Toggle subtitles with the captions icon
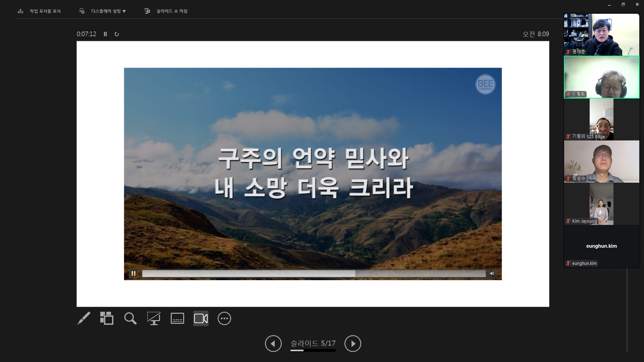Screen dimensions: 644x362 tap(177, 318)
